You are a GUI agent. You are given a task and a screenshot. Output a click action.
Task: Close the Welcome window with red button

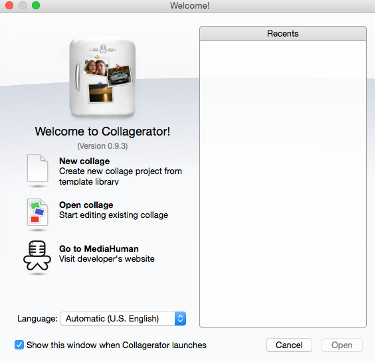point(9,5)
